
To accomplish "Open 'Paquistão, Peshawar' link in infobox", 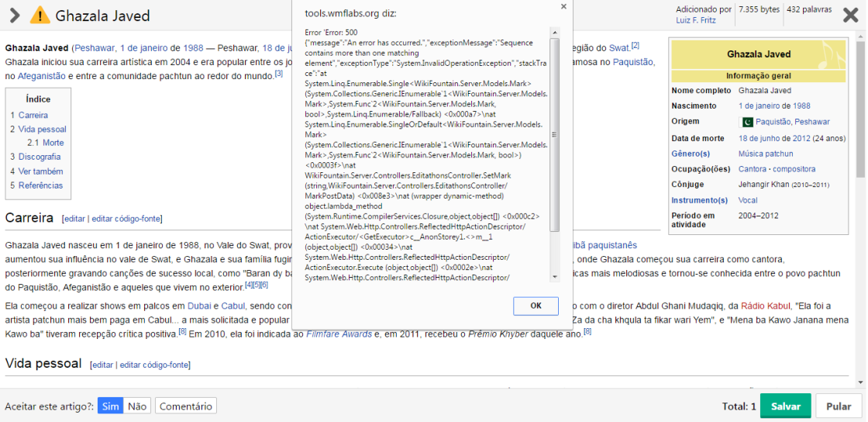I will click(x=793, y=122).
